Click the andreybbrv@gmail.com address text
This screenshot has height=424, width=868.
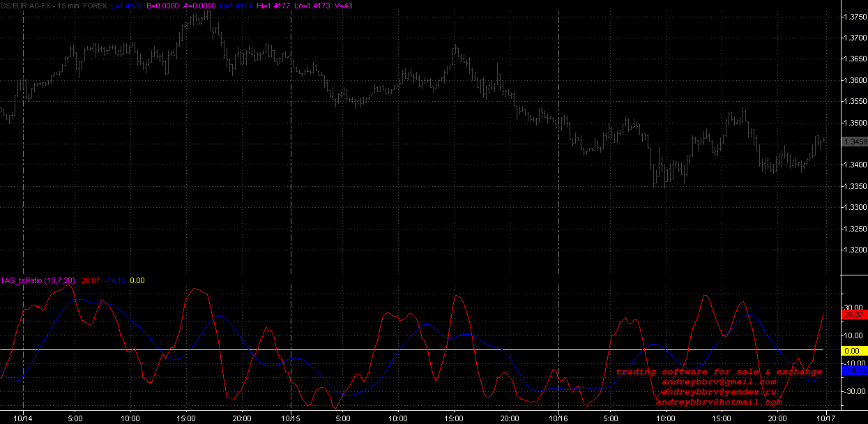718,382
